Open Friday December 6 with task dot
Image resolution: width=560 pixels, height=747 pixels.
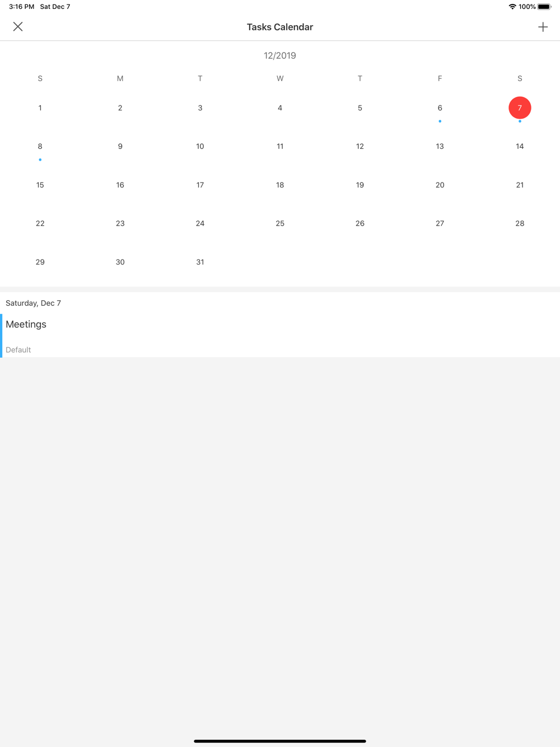pos(440,108)
